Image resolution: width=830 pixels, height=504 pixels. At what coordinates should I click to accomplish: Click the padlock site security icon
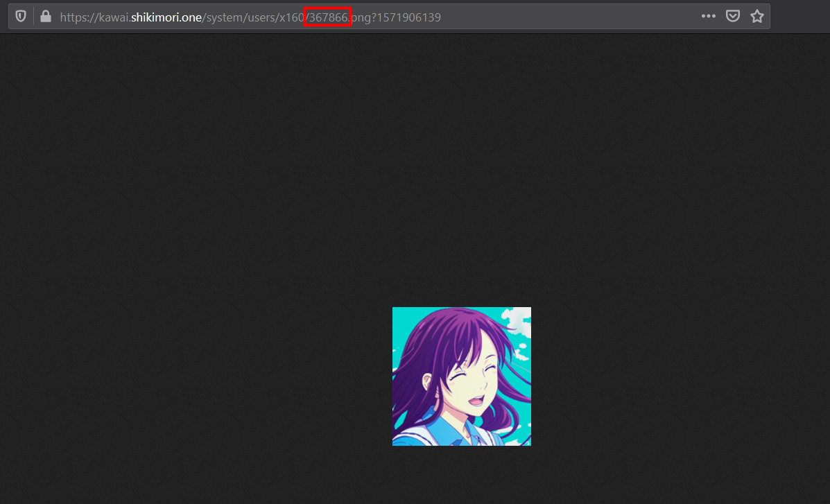point(46,17)
